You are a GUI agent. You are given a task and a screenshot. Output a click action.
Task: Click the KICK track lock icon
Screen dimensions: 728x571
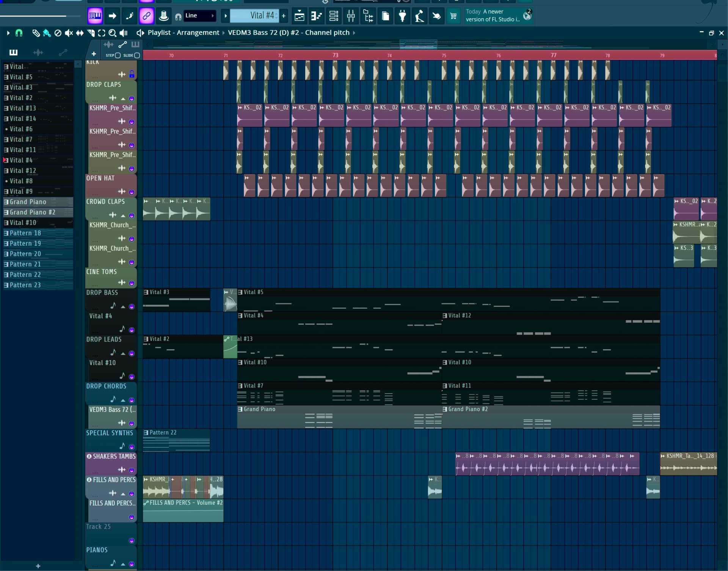[x=132, y=74]
